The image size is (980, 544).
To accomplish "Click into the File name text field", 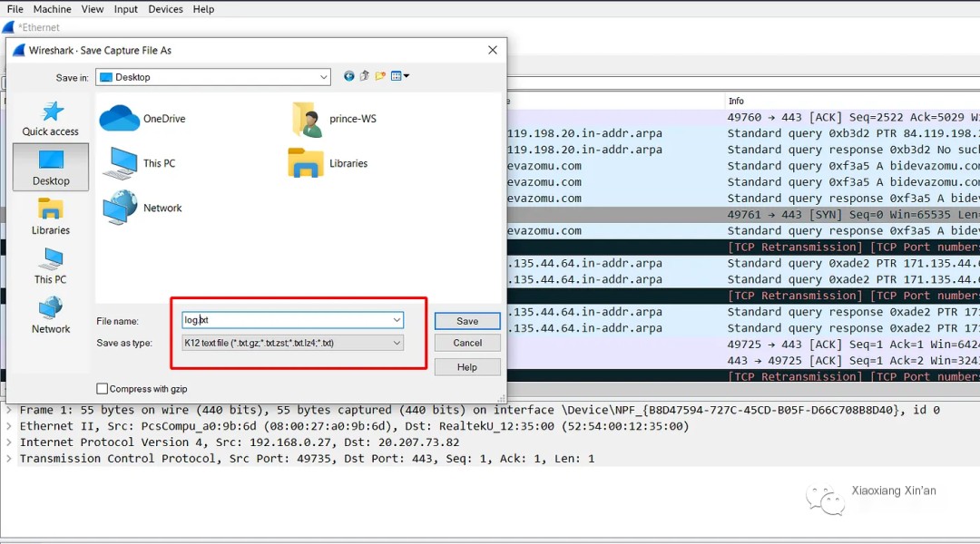I will coord(286,320).
